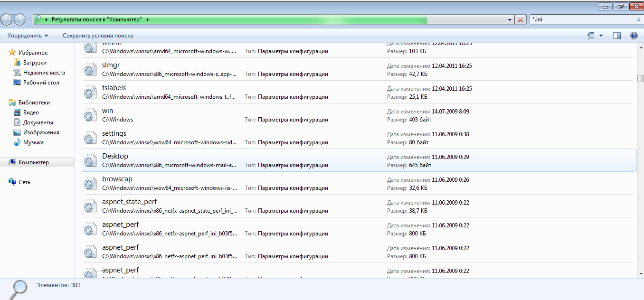Image resolution: width=644 pixels, height=300 pixels.
Task: Select the win file icon
Action: 90,114
